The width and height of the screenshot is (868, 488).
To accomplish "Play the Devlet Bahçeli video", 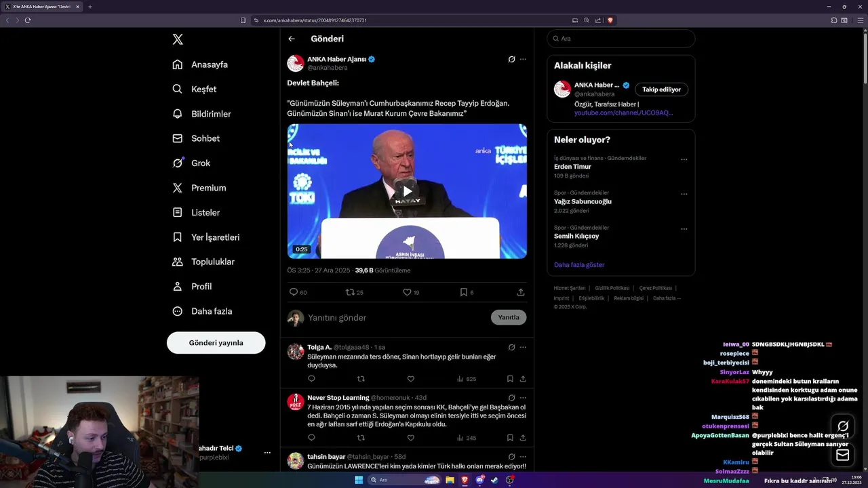I will coord(407,191).
